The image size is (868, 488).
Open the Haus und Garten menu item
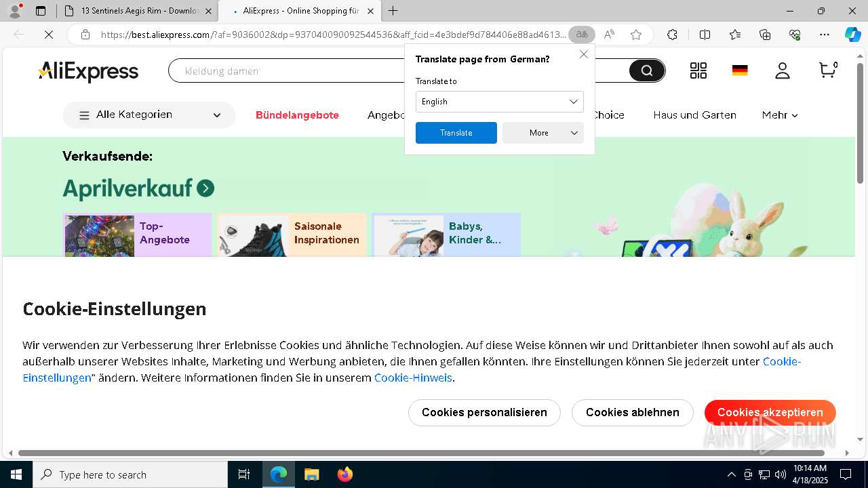click(x=694, y=115)
